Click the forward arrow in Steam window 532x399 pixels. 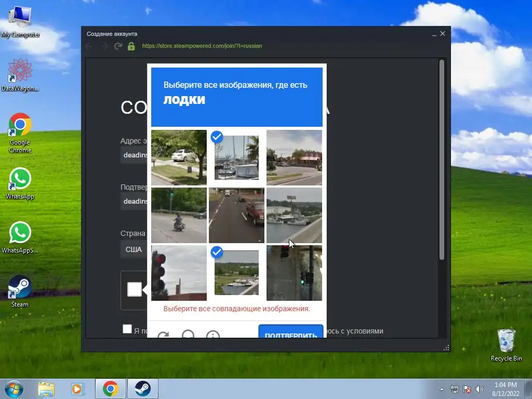pos(104,46)
